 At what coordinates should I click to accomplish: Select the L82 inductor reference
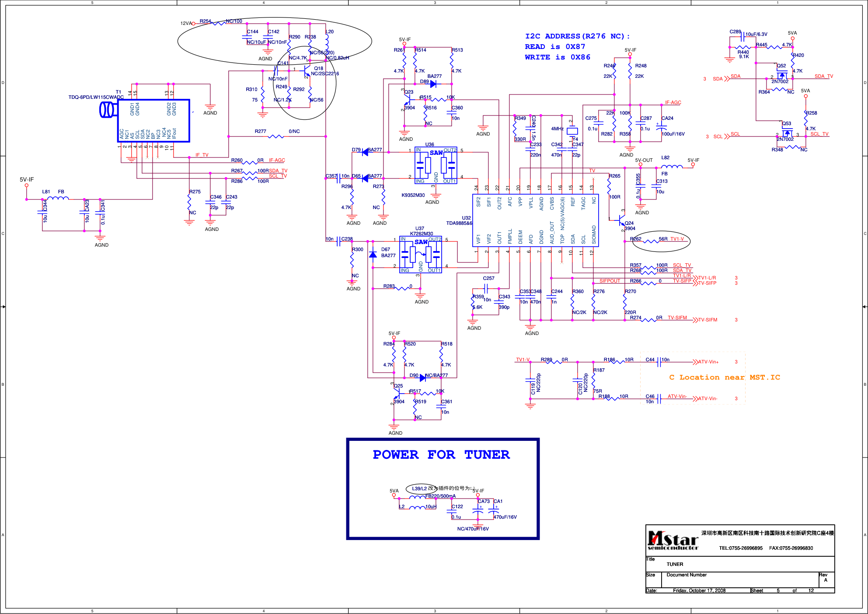tap(665, 157)
